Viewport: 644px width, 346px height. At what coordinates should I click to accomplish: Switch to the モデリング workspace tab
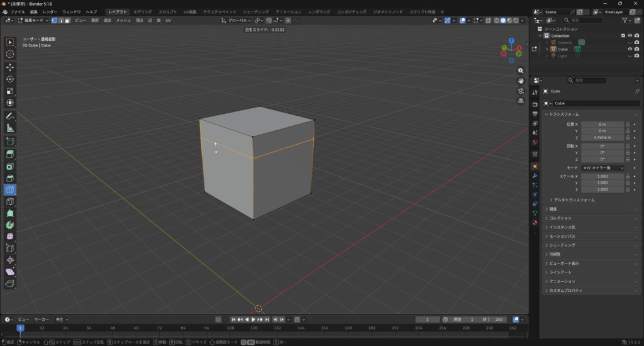[143, 12]
